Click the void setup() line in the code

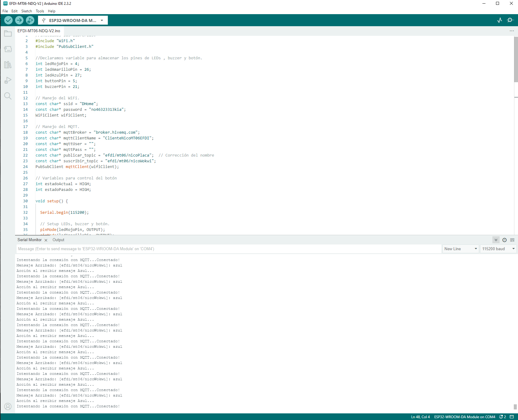point(52,201)
